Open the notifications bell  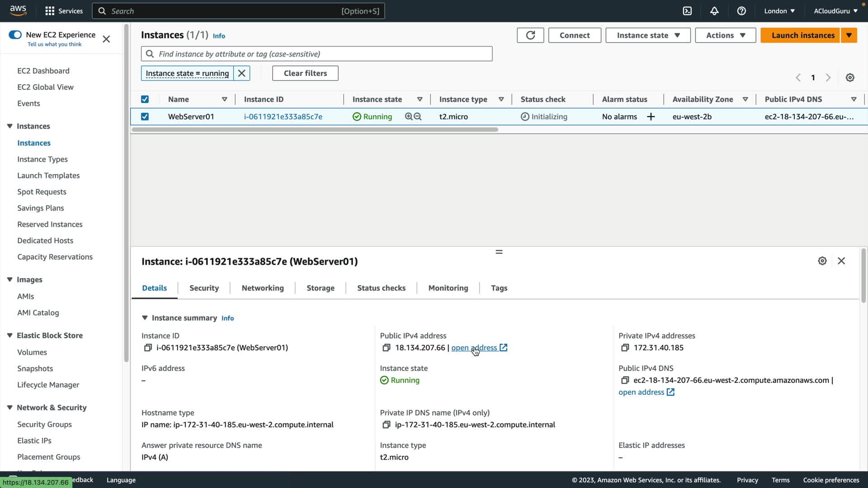[714, 11]
